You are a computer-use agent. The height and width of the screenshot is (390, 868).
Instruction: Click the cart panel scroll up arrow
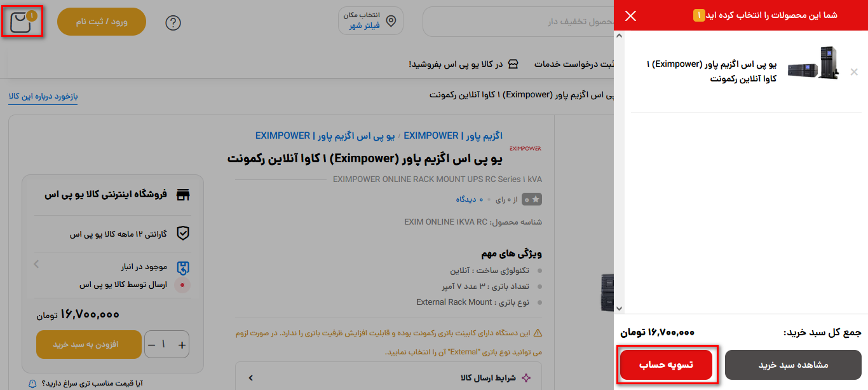pos(620,36)
